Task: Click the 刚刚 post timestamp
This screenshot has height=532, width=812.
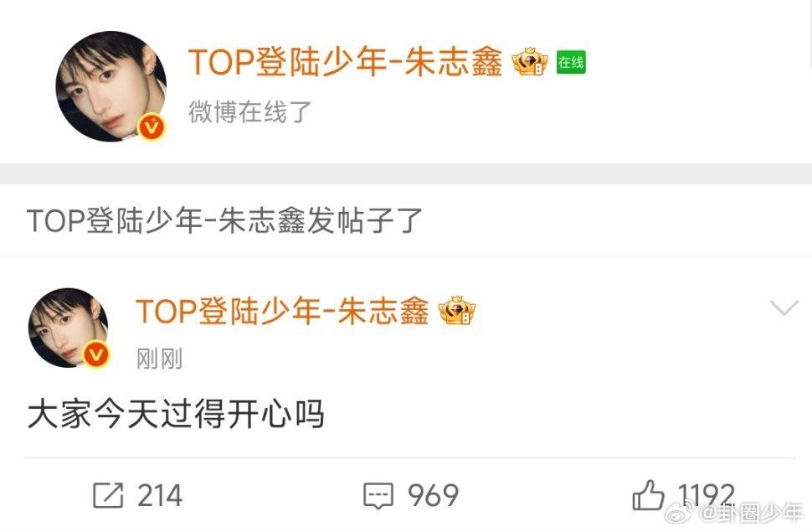Action: [160, 359]
